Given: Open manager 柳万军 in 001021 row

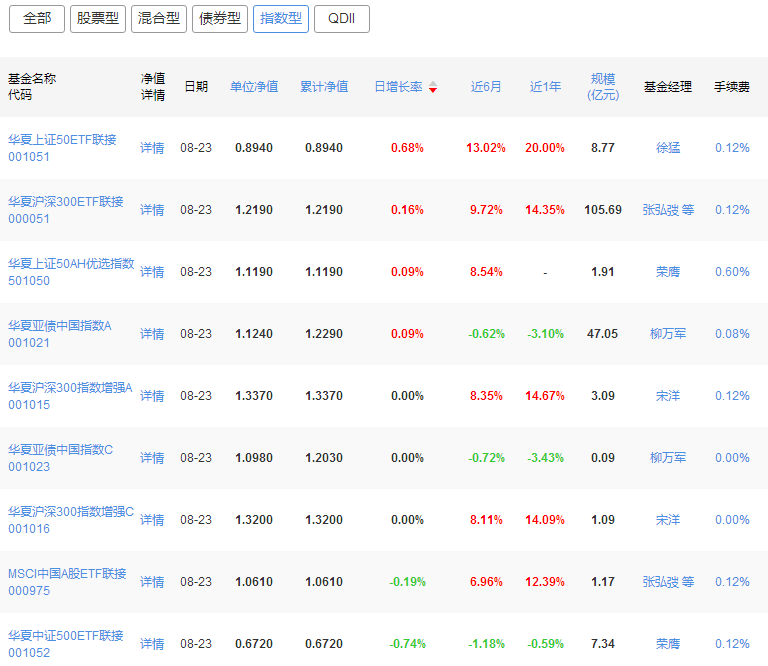Looking at the screenshot, I should tap(668, 333).
